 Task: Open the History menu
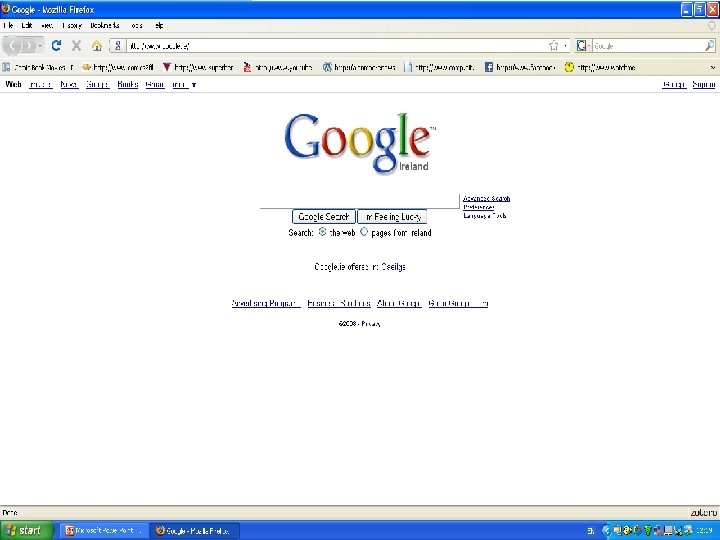(x=72, y=26)
